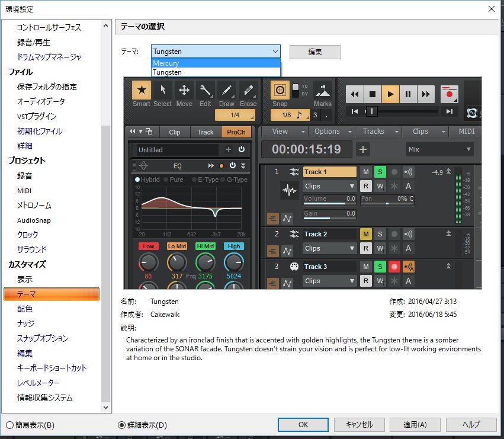Choose the Move tool icon
The image size is (504, 439).
tap(184, 91)
